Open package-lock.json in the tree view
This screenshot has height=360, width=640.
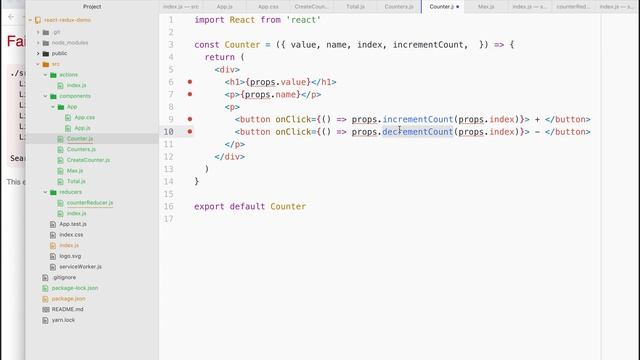(75, 288)
